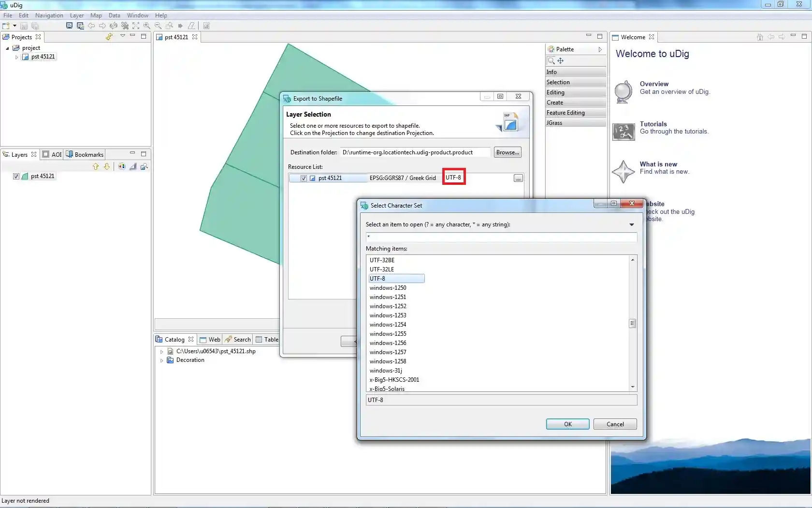Open the Overview link in Welcome

(x=654, y=84)
